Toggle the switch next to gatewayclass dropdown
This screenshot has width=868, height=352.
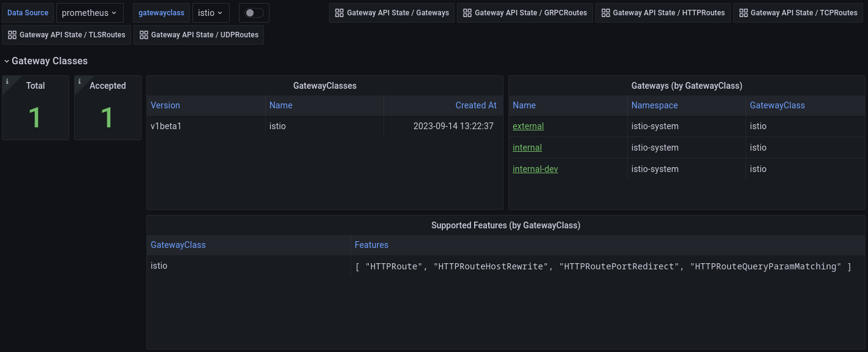coord(254,13)
